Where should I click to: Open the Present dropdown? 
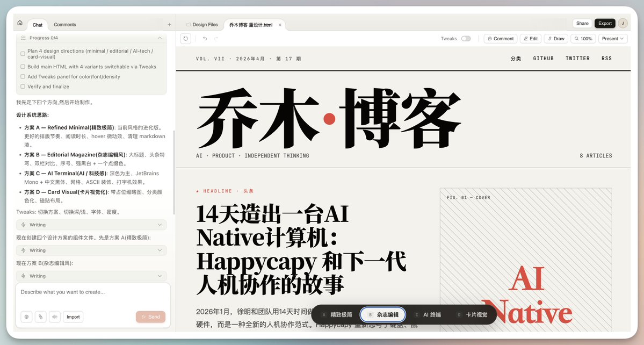(613, 39)
